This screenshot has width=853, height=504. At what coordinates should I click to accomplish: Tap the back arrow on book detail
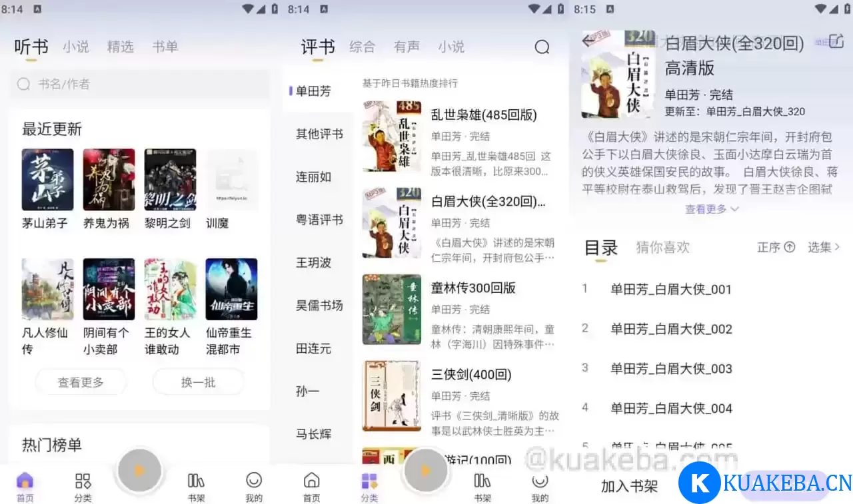588,41
